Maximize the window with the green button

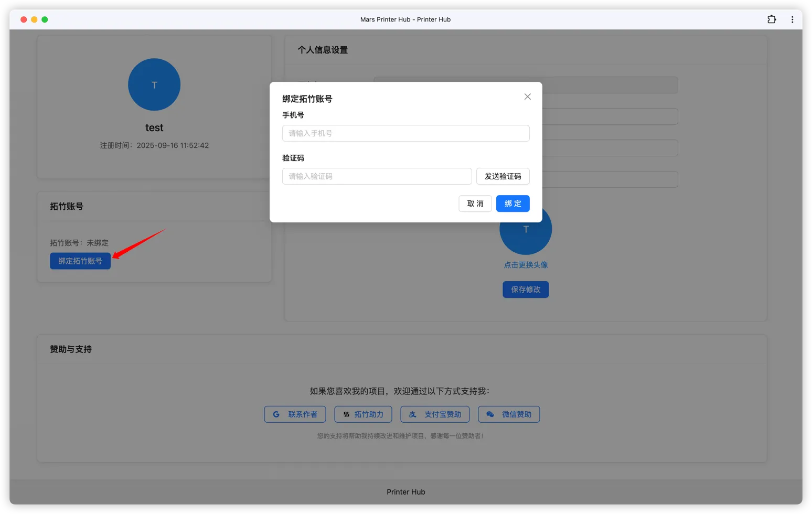(x=45, y=19)
